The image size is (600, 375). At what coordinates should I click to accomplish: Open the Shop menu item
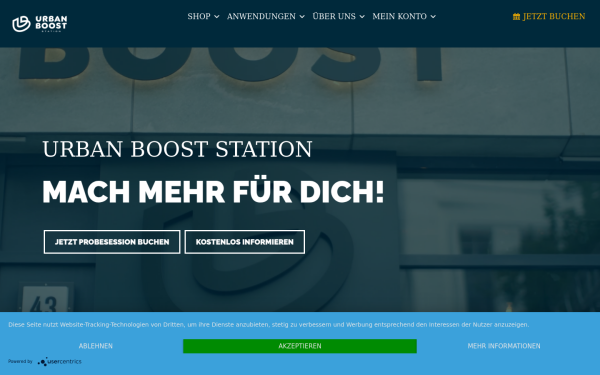point(199,16)
